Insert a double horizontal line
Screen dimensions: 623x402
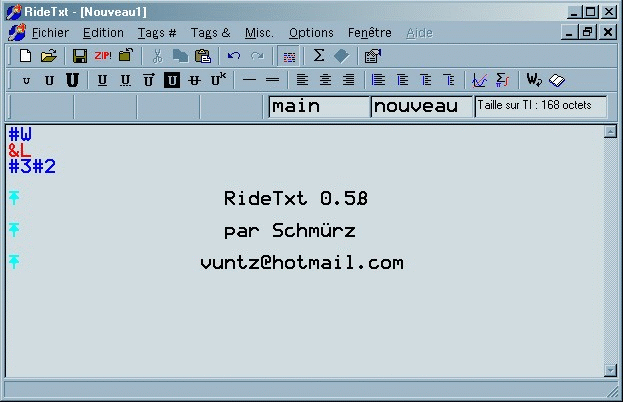[272, 80]
